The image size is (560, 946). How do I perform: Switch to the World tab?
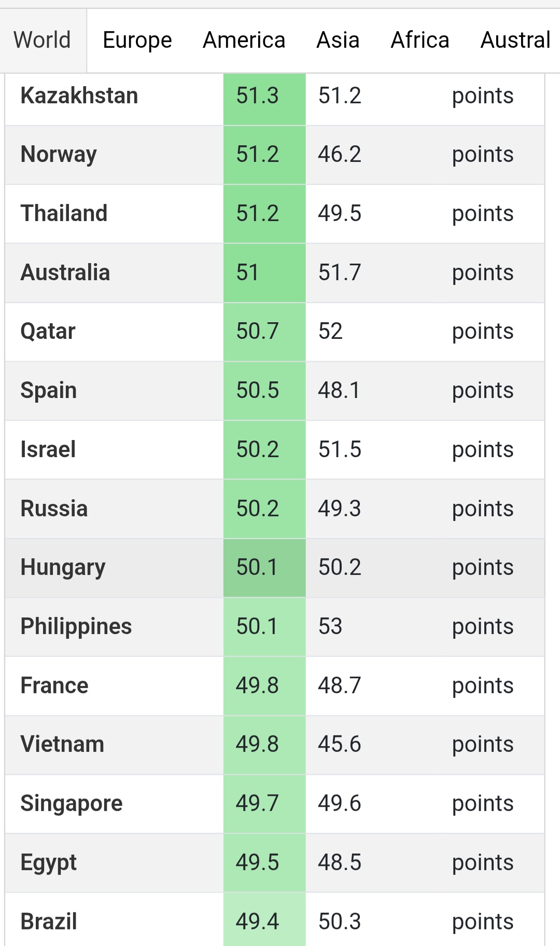tap(43, 40)
